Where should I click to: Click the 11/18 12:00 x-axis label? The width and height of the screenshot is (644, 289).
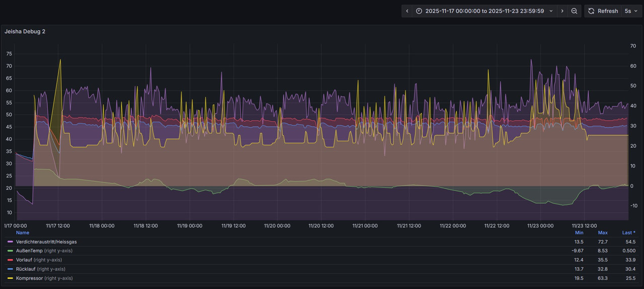146,226
